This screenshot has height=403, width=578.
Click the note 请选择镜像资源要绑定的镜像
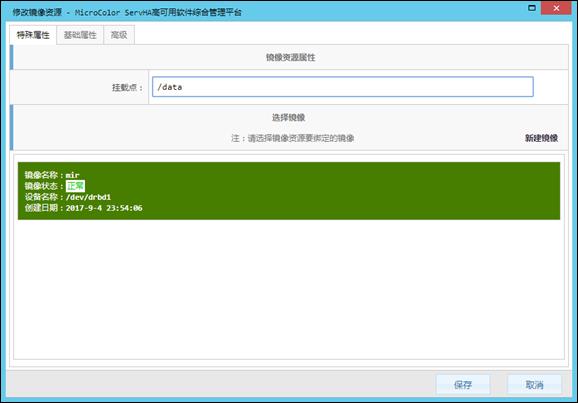(x=301, y=138)
